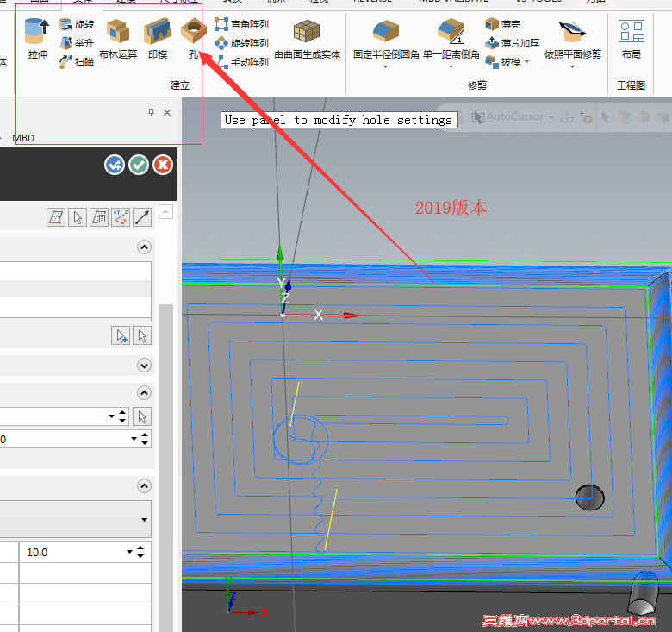Select the 拉伸 (Extrude) solid tool
This screenshot has width=672, height=632.
[37, 38]
